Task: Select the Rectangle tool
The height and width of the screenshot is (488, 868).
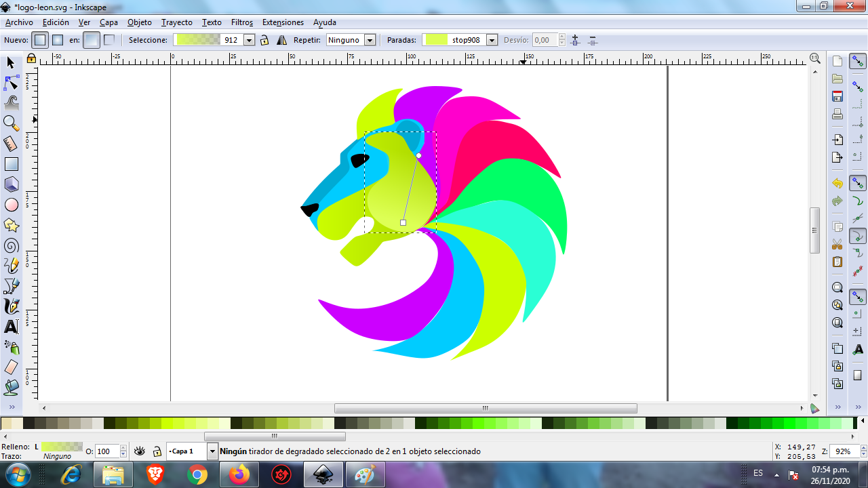Action: click(11, 164)
